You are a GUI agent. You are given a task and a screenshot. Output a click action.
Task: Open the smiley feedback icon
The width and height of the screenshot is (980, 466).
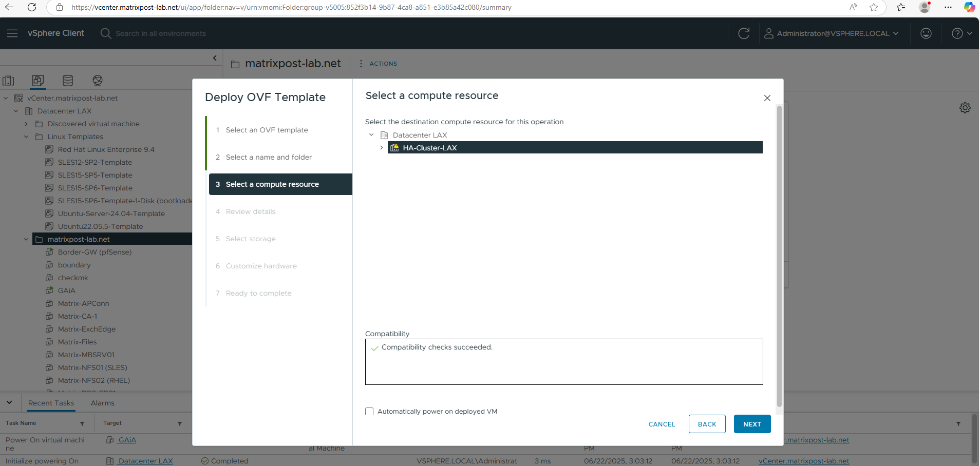(926, 33)
